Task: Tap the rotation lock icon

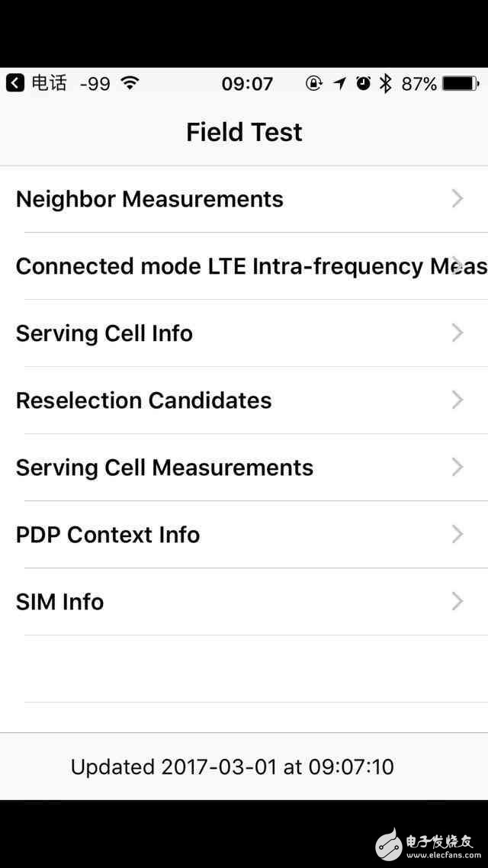Action: pos(313,83)
